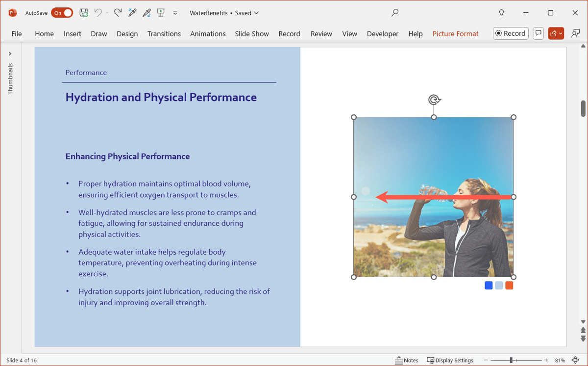The image size is (588, 366).
Task: Undo the last action
Action: (98, 13)
